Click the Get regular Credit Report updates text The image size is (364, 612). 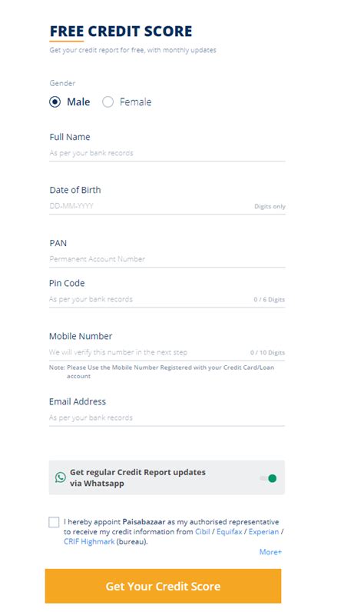point(137,477)
